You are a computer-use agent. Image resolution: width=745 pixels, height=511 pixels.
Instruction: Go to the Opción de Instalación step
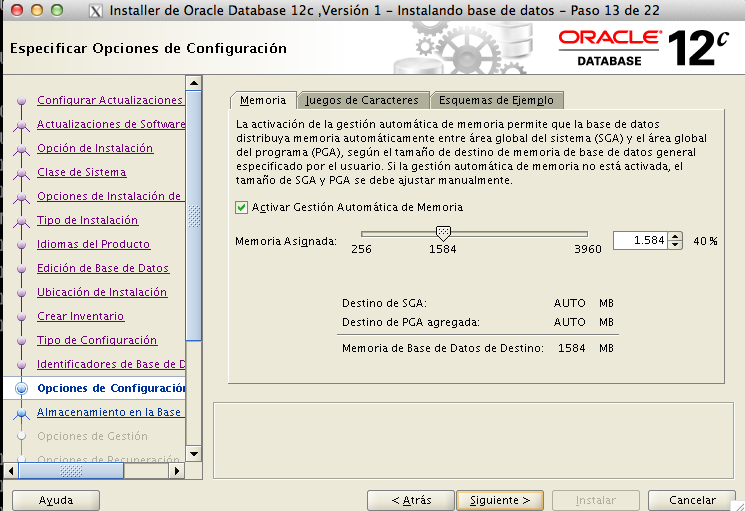95,148
